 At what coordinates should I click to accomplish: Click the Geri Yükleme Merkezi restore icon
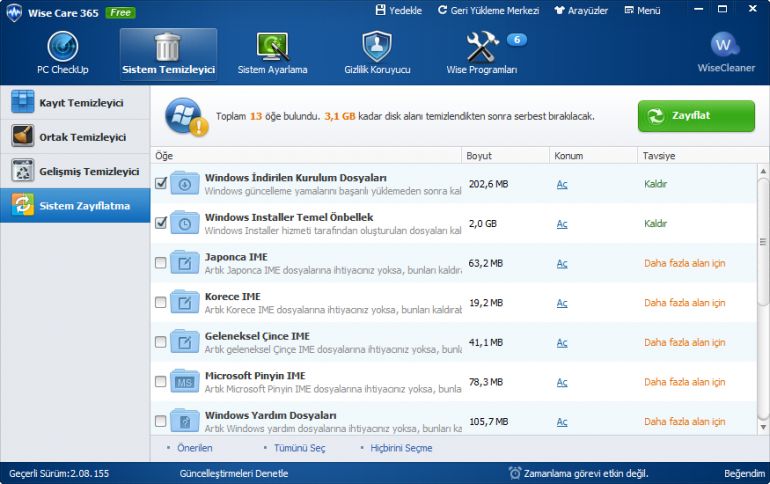pyautogui.click(x=442, y=10)
